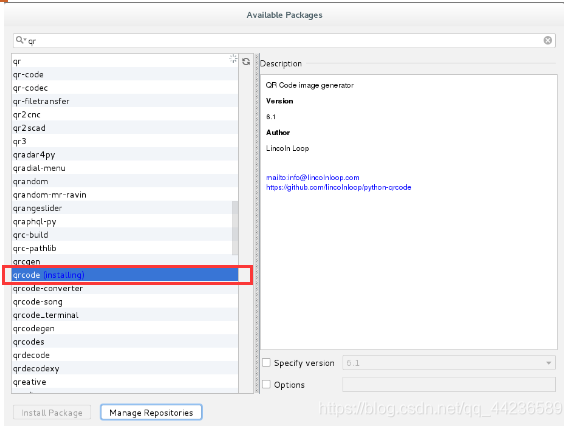Open the version dropdown showing 6.1
Viewport: 572px width, 427px height.
tap(449, 363)
